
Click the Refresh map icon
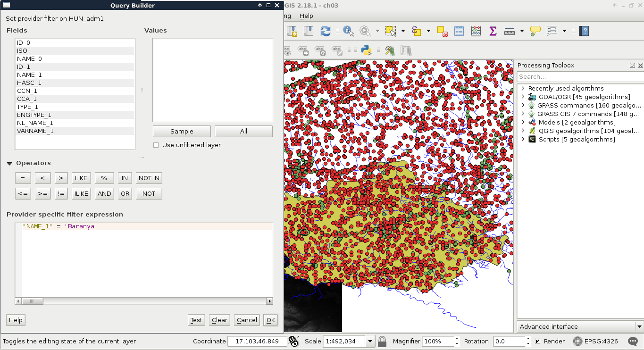[x=326, y=31]
